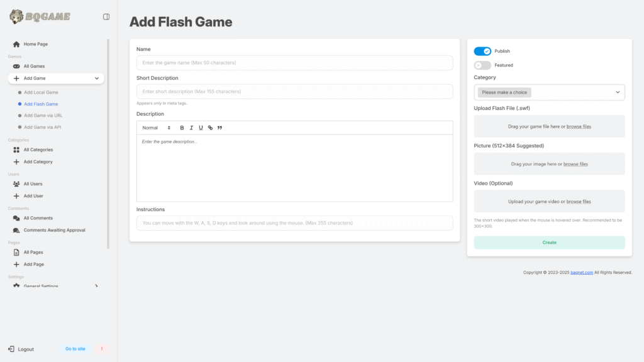Insert a link in the description editor
The width and height of the screenshot is (644, 362).
click(x=210, y=128)
